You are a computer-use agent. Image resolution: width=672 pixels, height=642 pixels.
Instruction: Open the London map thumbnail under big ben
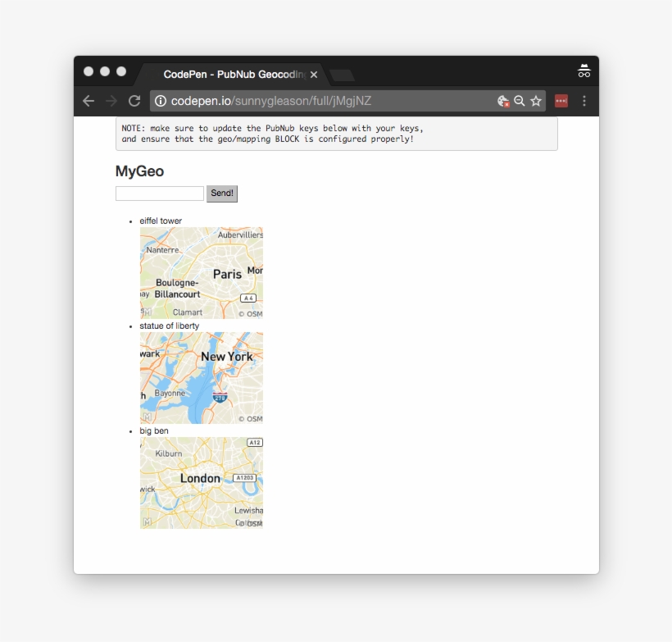201,482
